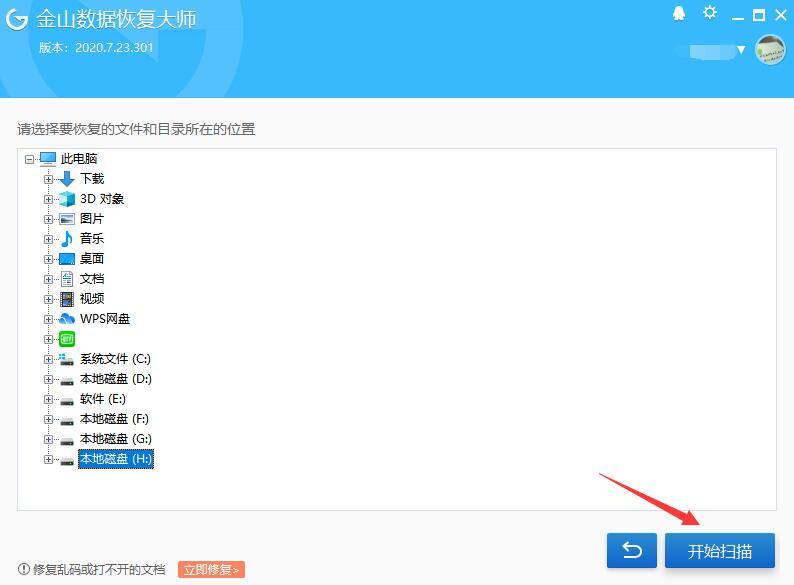Expand the 下载 folder node
Screen dimensions: 794x585
[48, 179]
